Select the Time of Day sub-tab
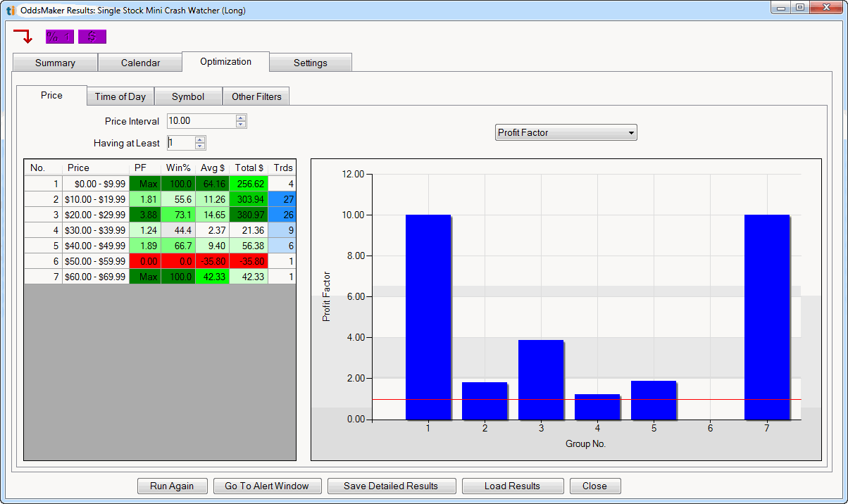Viewport: 848px width, 504px height. (120, 96)
